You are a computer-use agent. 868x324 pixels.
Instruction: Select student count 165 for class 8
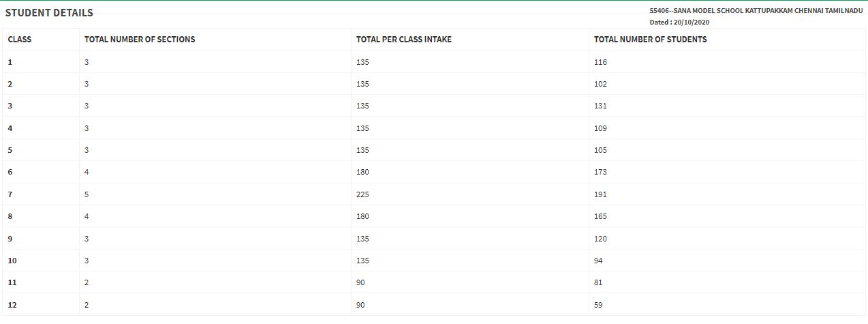(x=600, y=216)
